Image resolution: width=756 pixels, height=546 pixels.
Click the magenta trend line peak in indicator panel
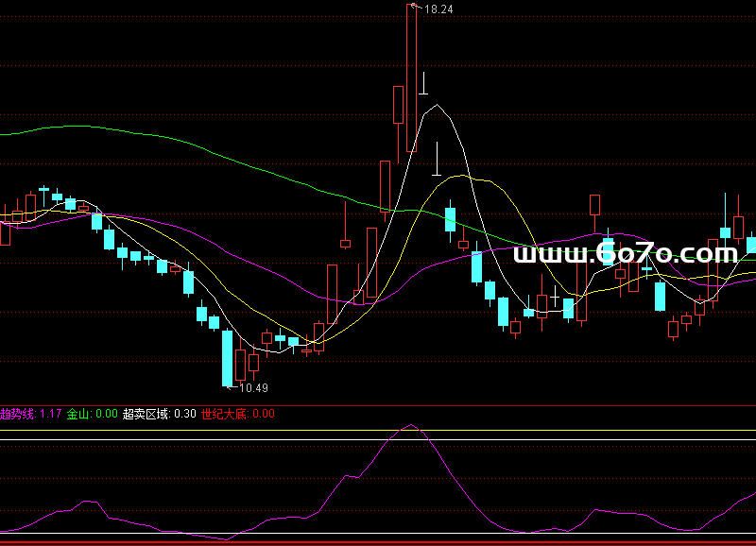(x=411, y=425)
